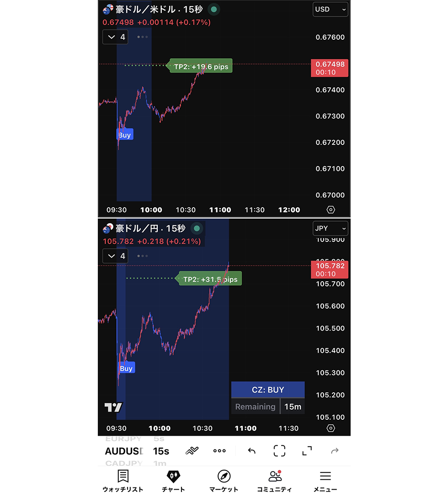Toggle the green market status dot for AUD/JPY
The height and width of the screenshot is (503, 448).
pos(197,228)
